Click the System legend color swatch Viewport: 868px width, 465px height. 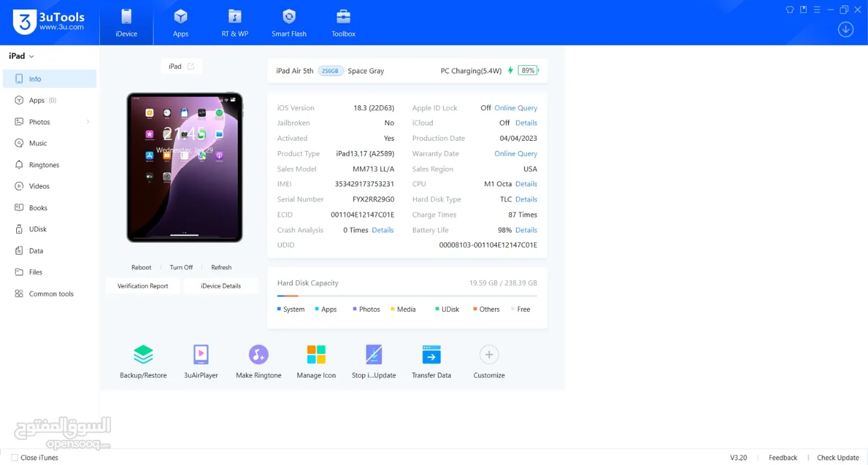(x=279, y=309)
